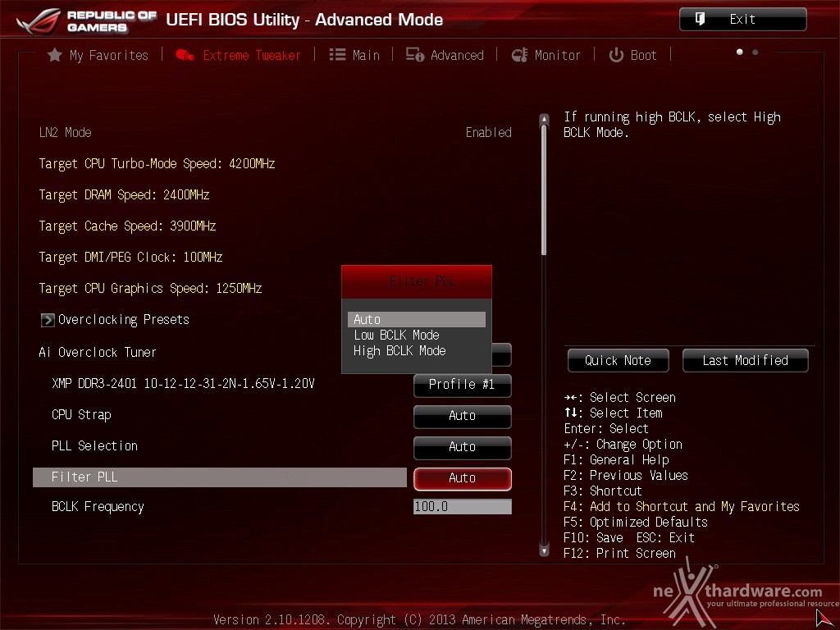Click Target CPU Graphics Speed text
Image resolution: width=840 pixels, height=630 pixels.
pos(151,289)
